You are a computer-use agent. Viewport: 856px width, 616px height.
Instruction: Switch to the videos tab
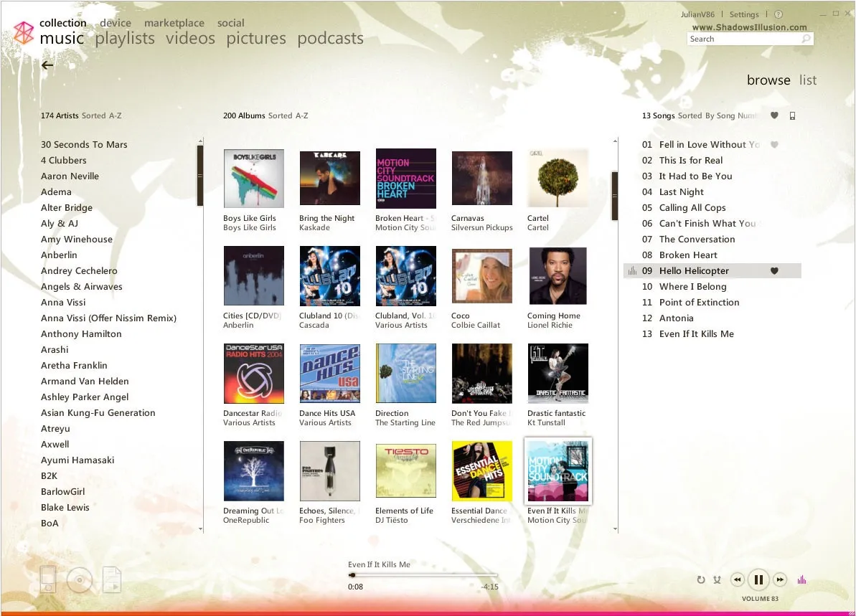pyautogui.click(x=190, y=38)
